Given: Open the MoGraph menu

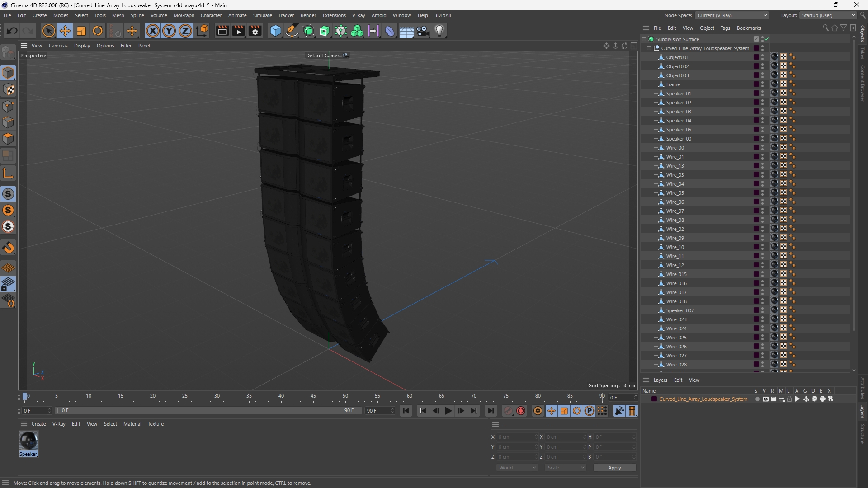Looking at the screenshot, I should [x=184, y=15].
